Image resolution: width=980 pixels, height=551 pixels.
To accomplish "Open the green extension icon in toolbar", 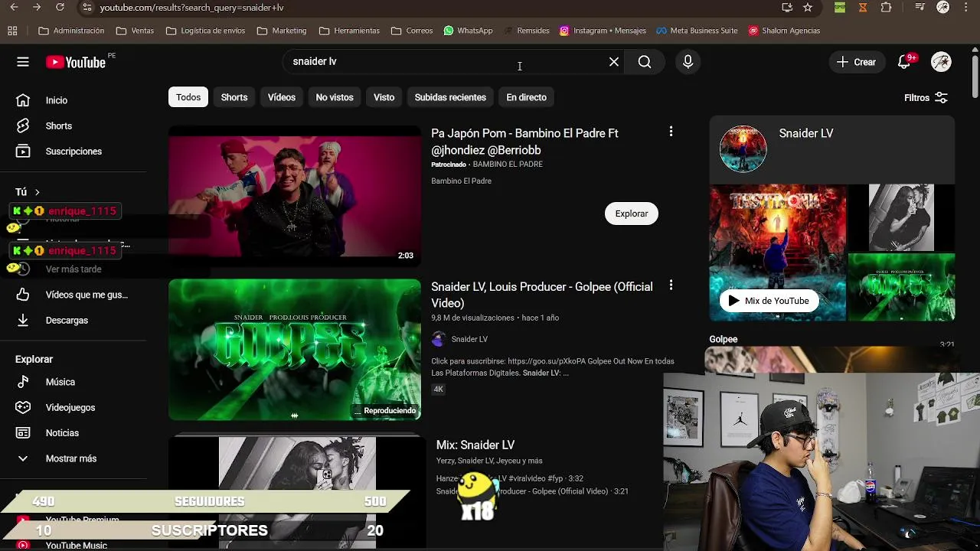I will tap(840, 8).
